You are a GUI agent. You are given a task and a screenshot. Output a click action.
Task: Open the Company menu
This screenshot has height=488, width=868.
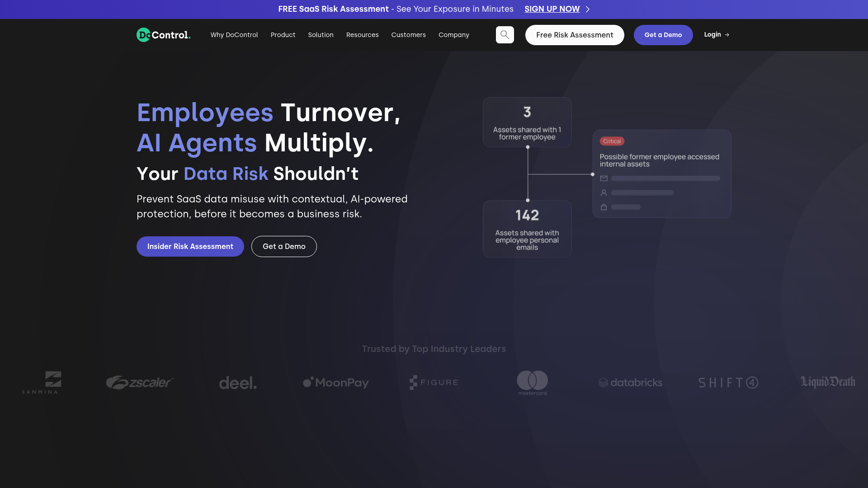click(x=454, y=35)
